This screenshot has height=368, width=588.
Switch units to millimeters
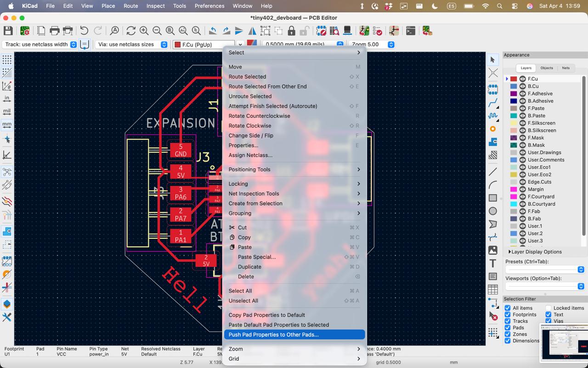pyautogui.click(x=7, y=125)
